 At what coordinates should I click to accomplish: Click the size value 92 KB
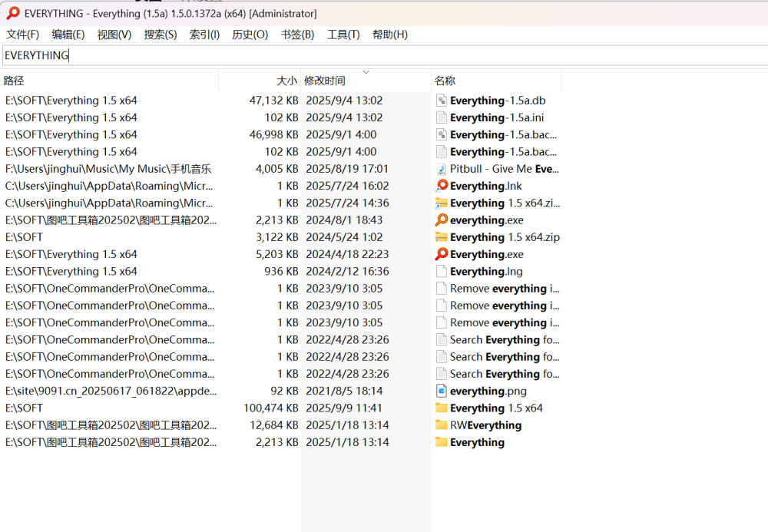point(284,391)
